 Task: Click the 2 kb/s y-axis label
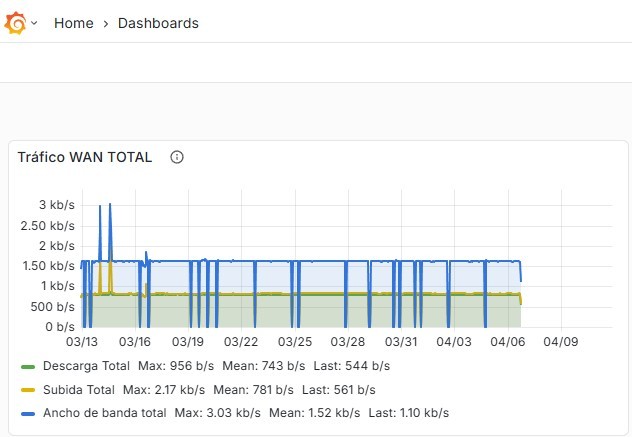(x=57, y=246)
